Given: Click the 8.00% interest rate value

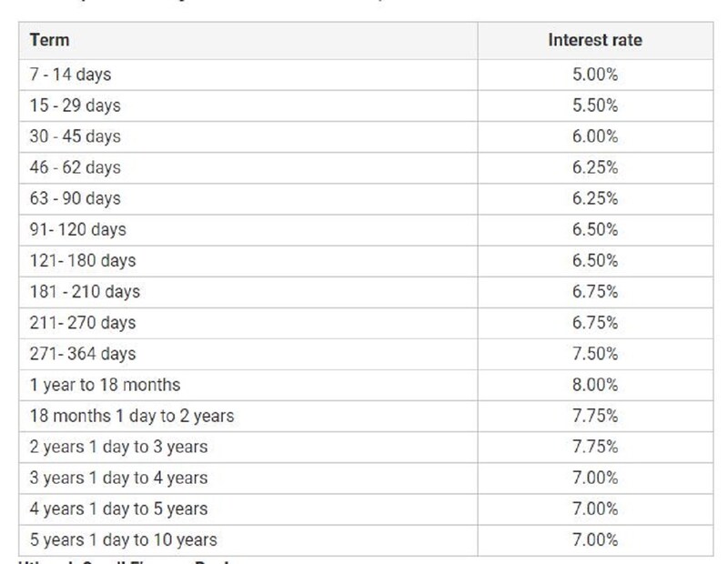Looking at the screenshot, I should 595,385.
